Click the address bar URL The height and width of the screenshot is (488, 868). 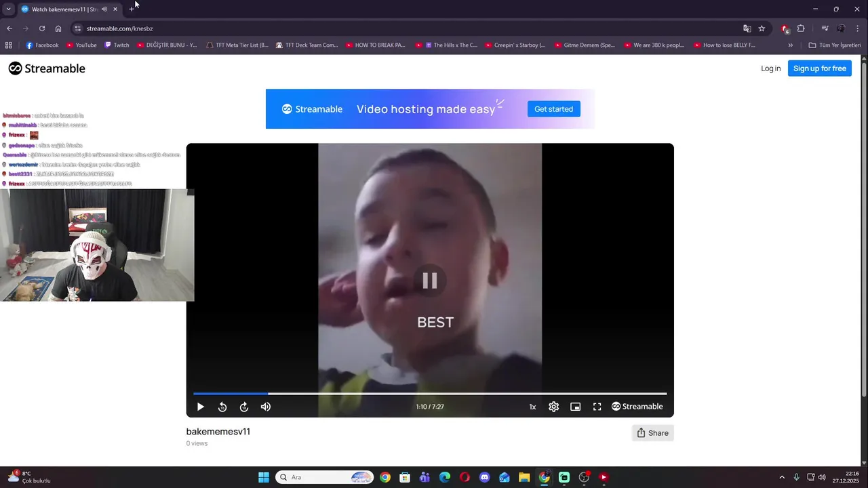[x=120, y=28]
